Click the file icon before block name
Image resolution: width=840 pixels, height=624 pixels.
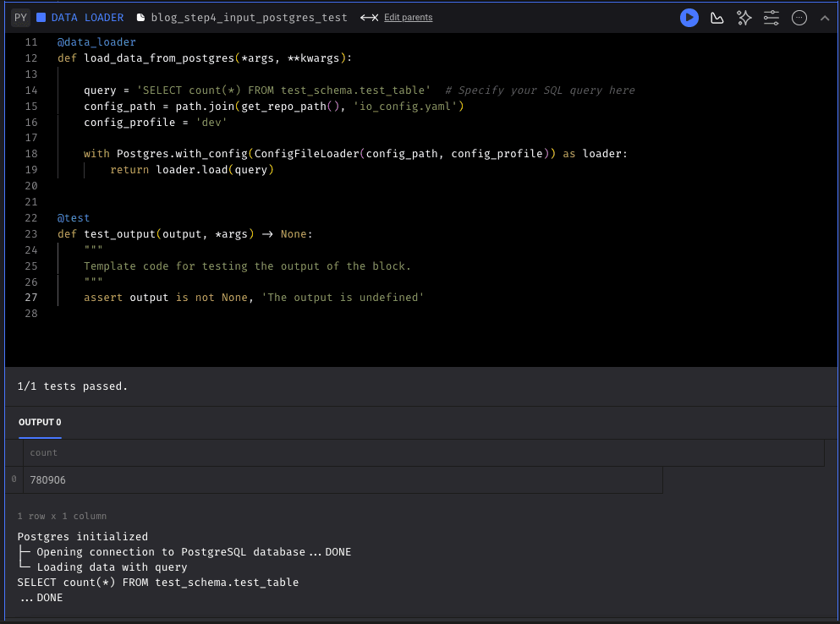click(141, 18)
